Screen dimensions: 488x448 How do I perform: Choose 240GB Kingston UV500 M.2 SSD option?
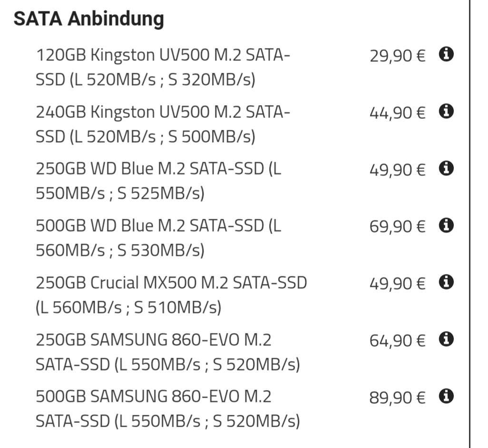(x=163, y=124)
